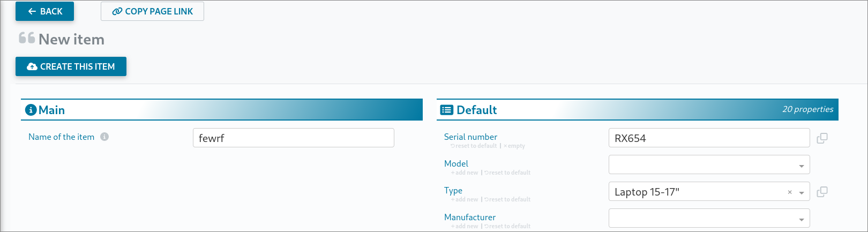Open the Model dropdown

(x=709, y=164)
